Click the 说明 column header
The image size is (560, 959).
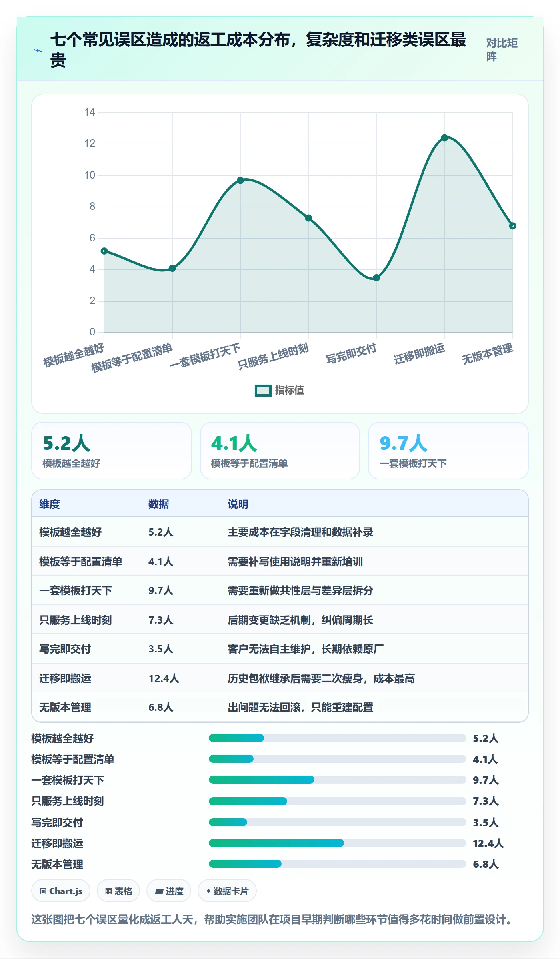tap(238, 504)
